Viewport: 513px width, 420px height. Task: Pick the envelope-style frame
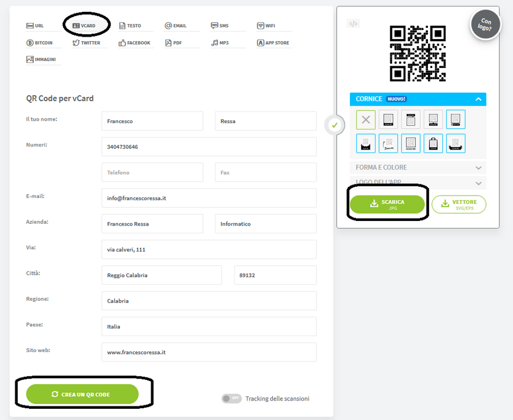tap(366, 144)
